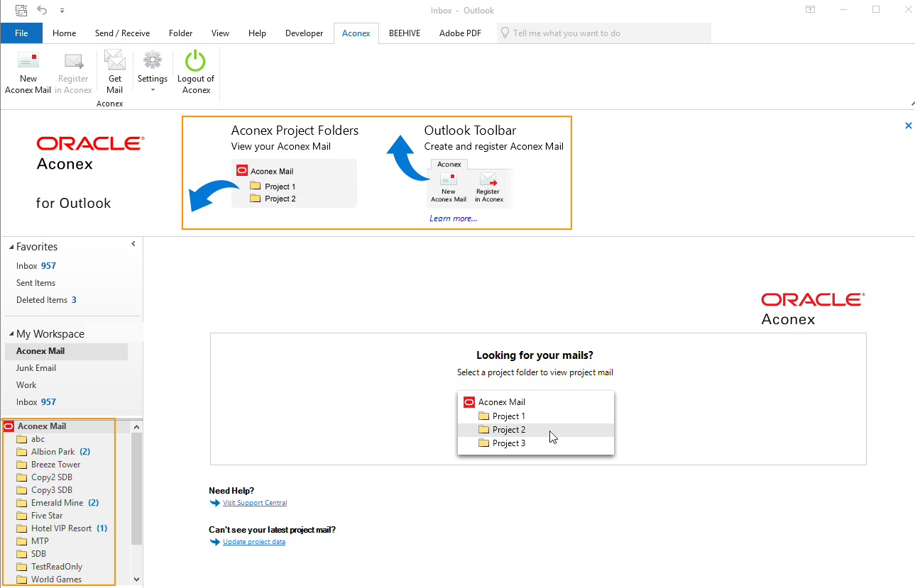
Task: Select the Aconex ribbon tab
Action: coord(356,33)
